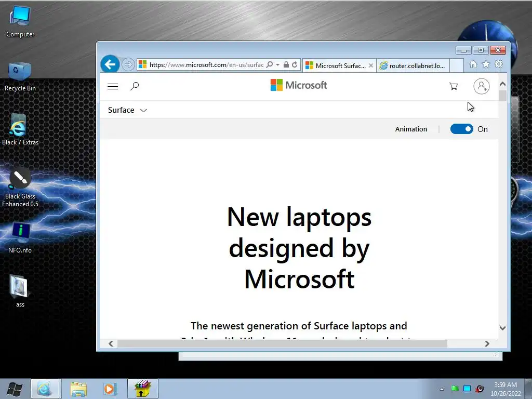Screen dimensions: 532x399
Task: Open the address bar autocomplete dropdown arrow
Action: click(277, 64)
